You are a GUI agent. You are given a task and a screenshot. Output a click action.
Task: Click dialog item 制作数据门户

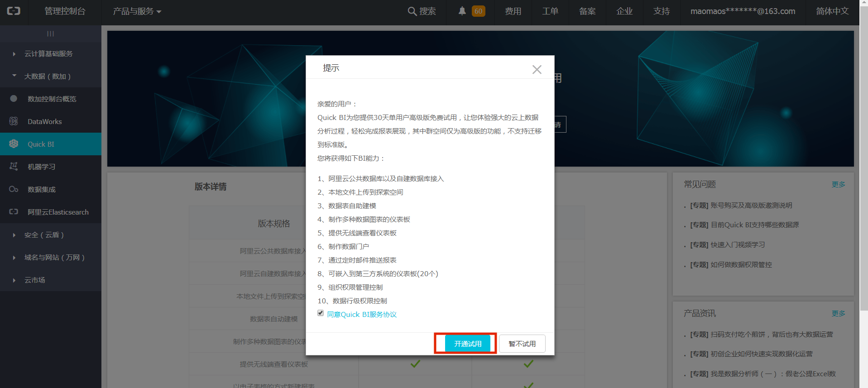tap(343, 247)
